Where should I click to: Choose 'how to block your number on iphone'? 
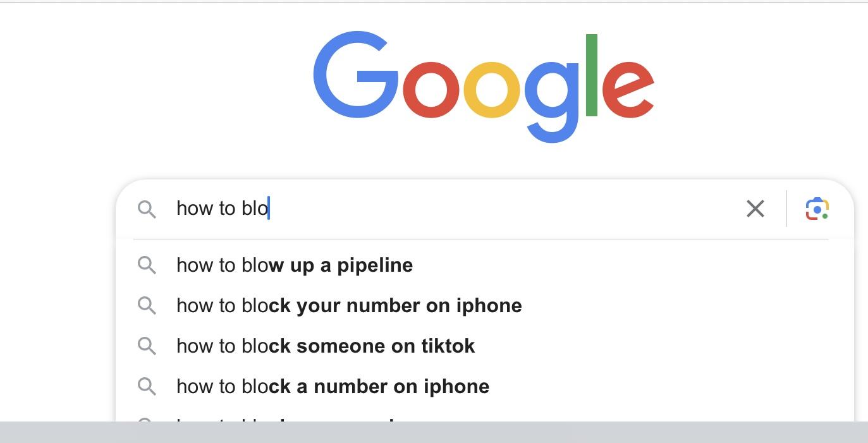click(484, 306)
